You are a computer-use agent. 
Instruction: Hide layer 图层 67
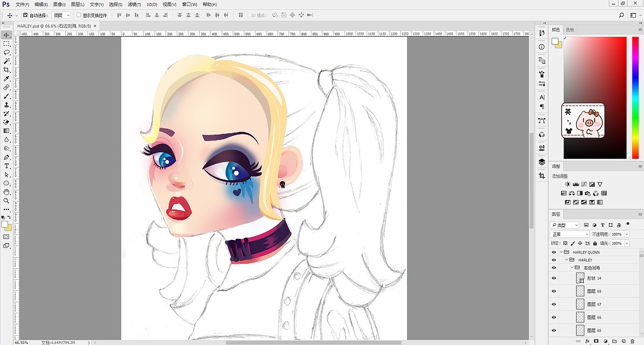coord(554,304)
